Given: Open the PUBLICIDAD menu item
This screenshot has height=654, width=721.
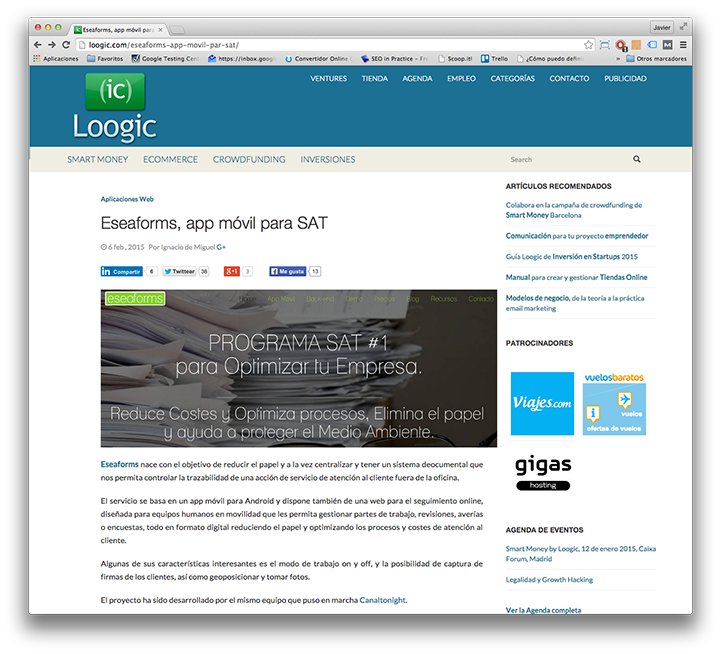Looking at the screenshot, I should [625, 79].
